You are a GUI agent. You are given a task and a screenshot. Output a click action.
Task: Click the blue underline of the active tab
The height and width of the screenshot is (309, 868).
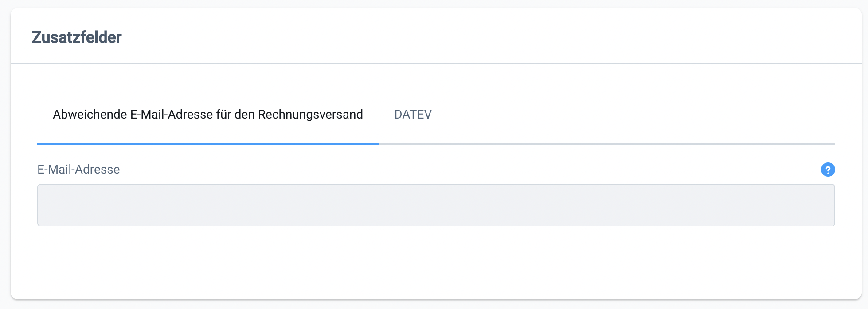click(x=207, y=143)
